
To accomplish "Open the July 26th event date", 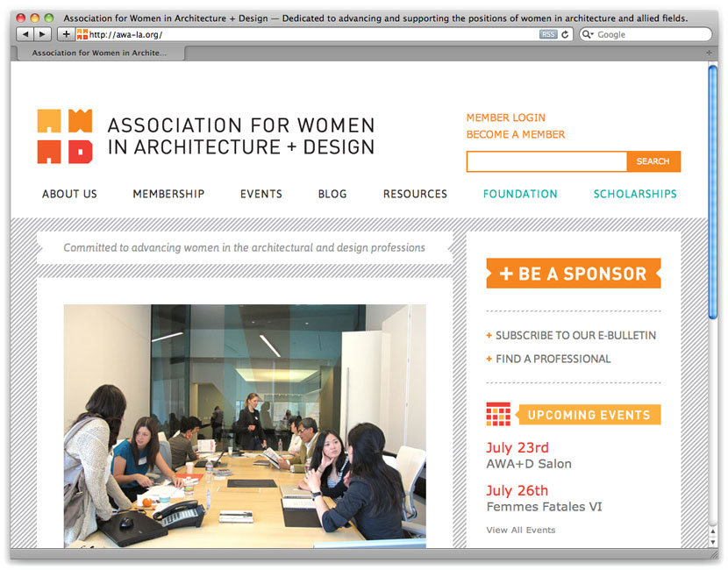I will [517, 490].
